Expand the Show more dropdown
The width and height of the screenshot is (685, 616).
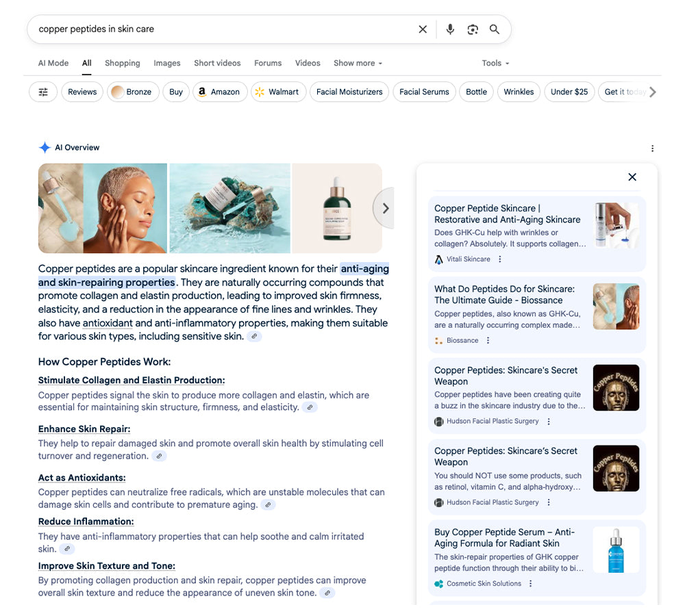pyautogui.click(x=358, y=63)
